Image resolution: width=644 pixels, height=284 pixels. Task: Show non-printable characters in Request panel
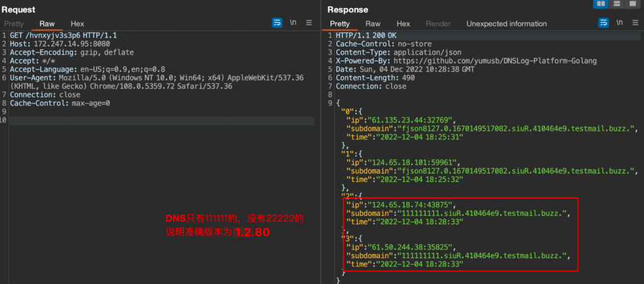pyautogui.click(x=293, y=23)
